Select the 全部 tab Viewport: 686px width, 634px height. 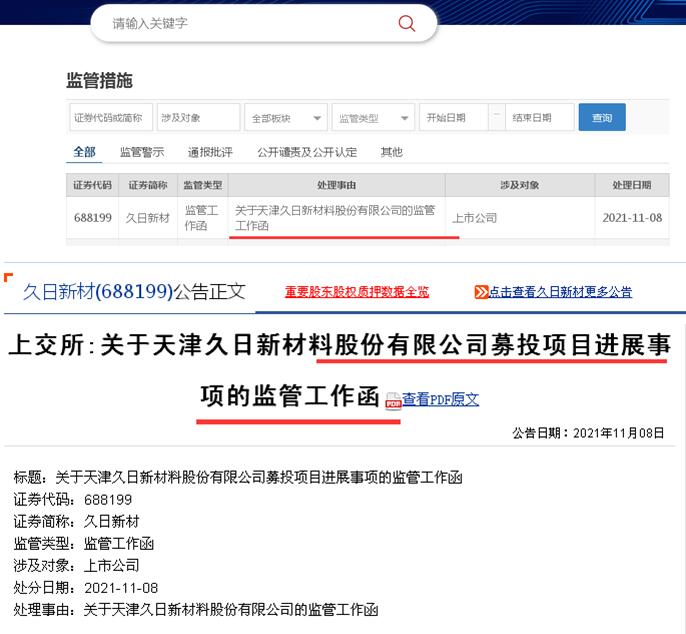point(84,152)
